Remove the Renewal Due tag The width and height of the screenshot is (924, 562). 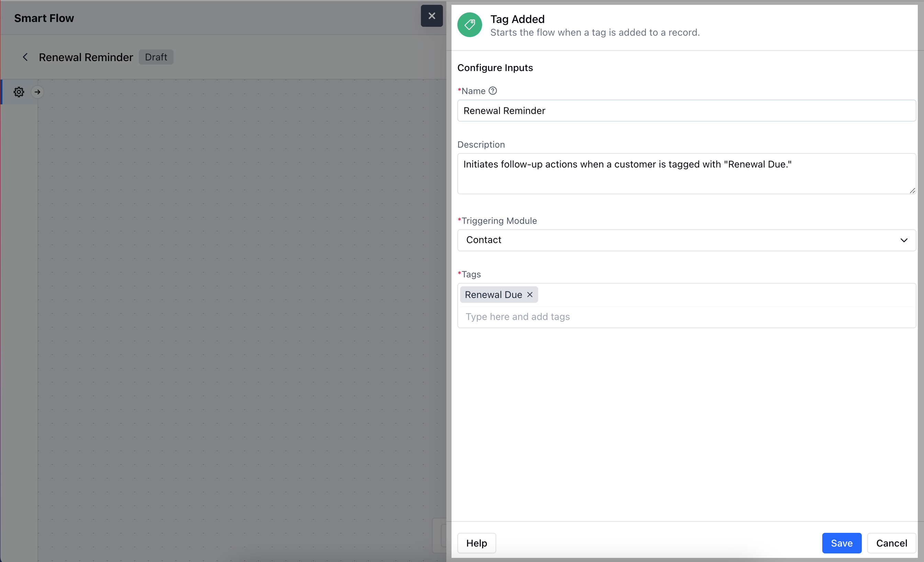(530, 295)
